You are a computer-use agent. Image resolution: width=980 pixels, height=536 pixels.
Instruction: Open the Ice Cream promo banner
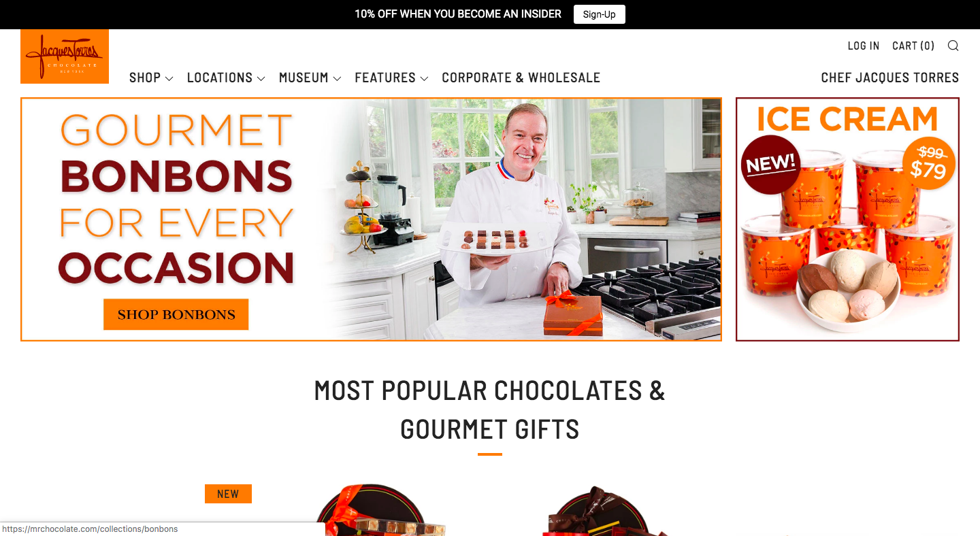pyautogui.click(x=847, y=219)
